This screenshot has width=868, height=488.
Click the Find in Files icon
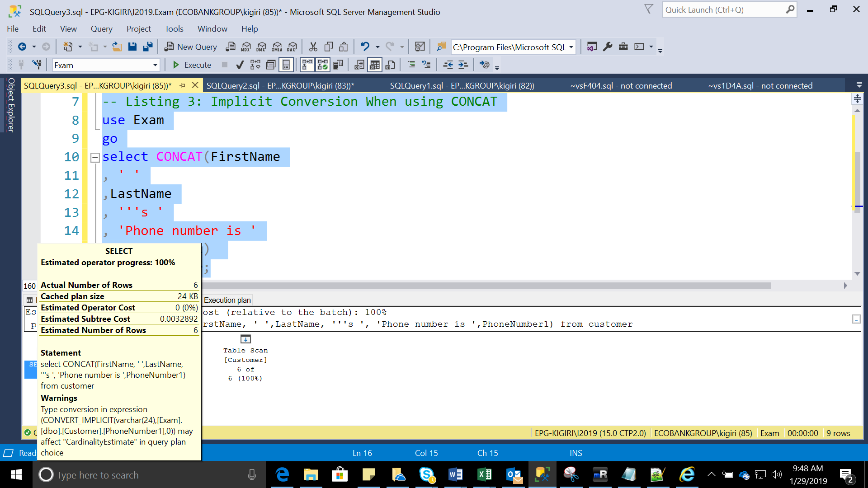(x=441, y=47)
